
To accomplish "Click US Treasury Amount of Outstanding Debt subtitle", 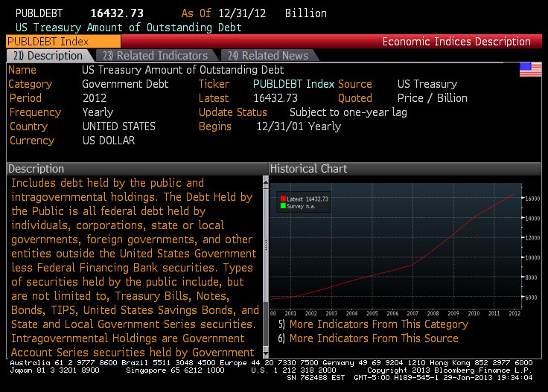I will tap(129, 28).
